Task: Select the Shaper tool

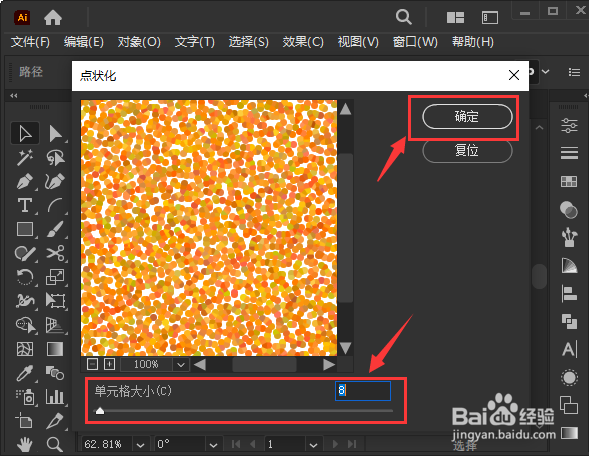Action: (x=25, y=253)
